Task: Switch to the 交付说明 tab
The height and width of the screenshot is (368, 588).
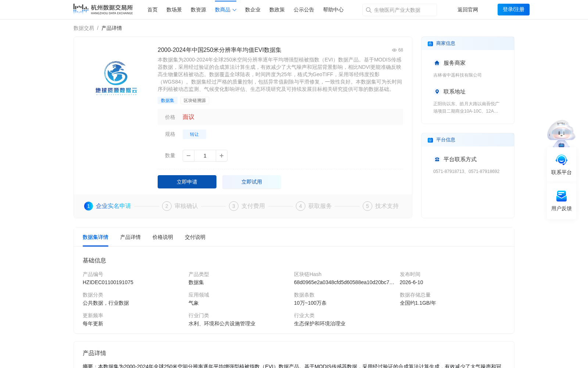Action: tap(195, 237)
